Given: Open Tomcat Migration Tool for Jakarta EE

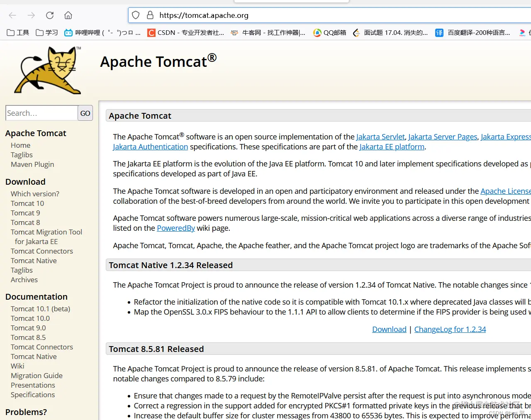Looking at the screenshot, I should click(x=46, y=237).
